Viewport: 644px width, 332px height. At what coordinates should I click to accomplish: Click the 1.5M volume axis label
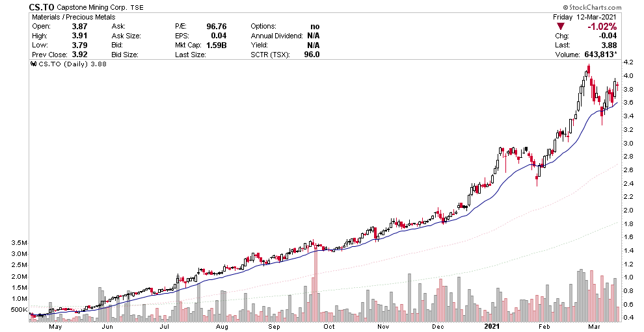pos(20,288)
